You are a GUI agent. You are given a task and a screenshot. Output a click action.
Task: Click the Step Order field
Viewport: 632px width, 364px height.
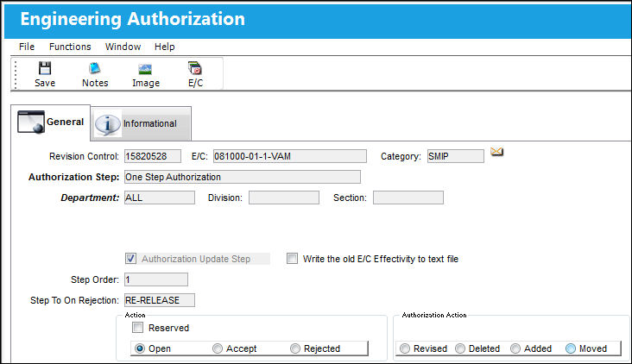pos(156,279)
